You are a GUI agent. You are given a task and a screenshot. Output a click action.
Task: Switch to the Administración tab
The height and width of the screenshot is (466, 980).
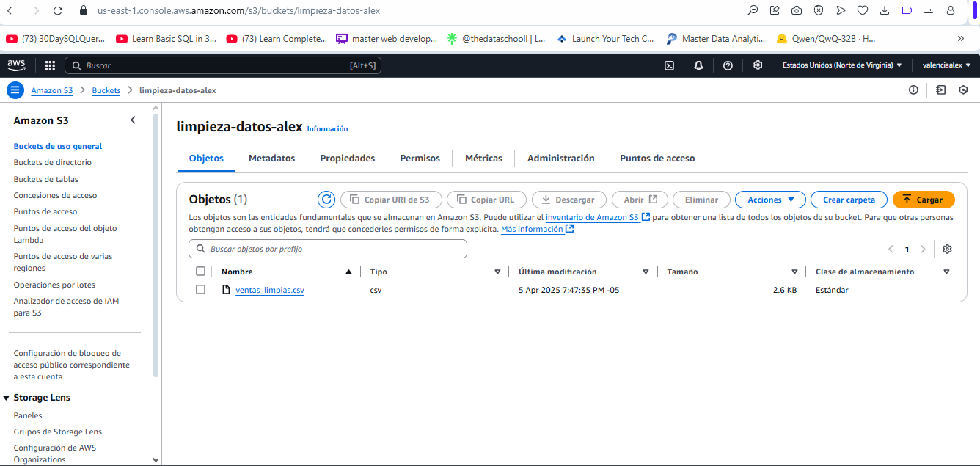561,159
